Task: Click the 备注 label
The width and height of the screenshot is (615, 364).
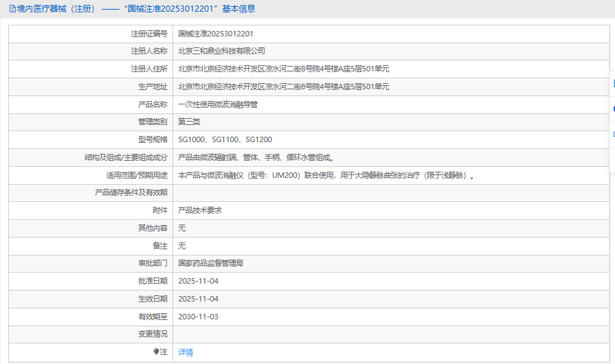Action: point(160,246)
